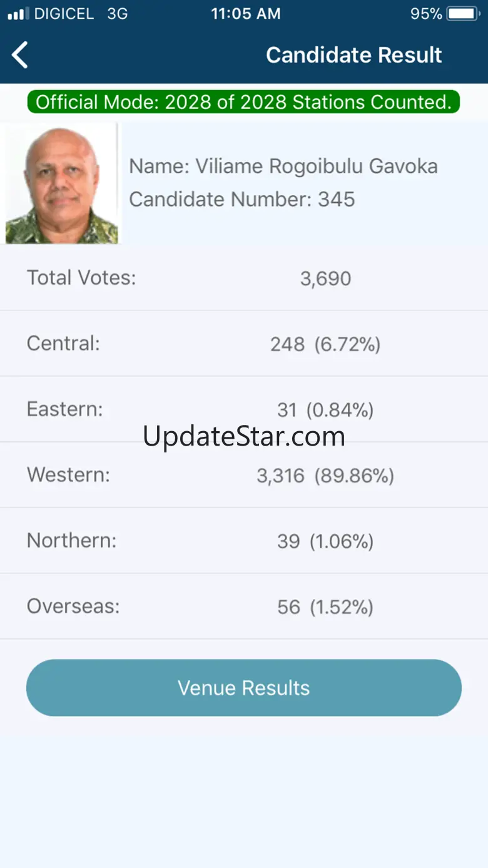Viewport: 488px width, 868px height.
Task: Select the Overseas votes row
Action: pos(244,606)
